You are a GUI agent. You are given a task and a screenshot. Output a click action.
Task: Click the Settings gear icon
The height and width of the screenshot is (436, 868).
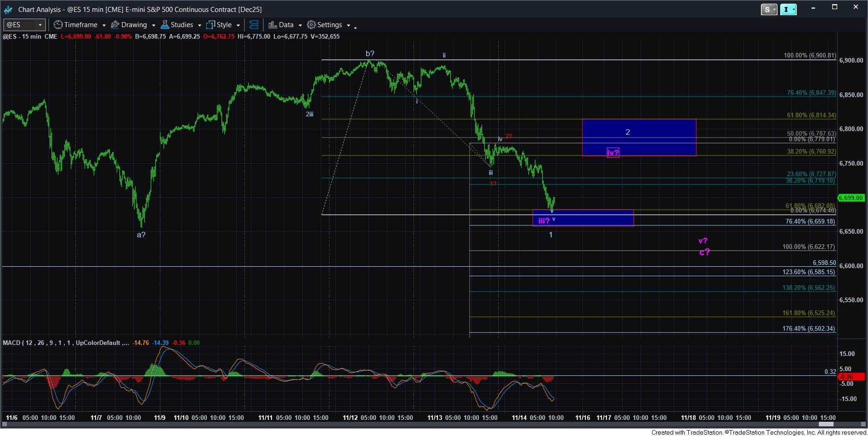click(x=312, y=25)
